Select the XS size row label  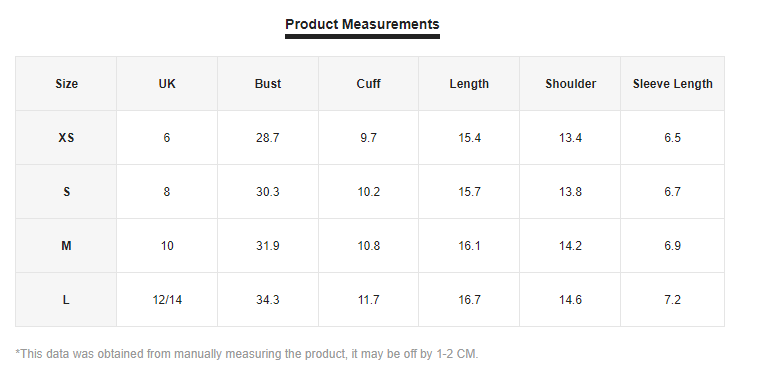click(66, 138)
